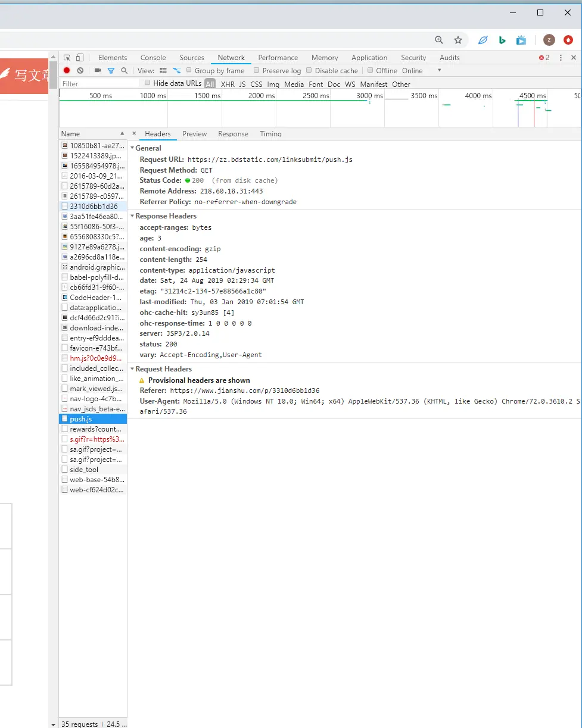582x728 pixels.
Task: Open the Application panel tab
Action: tap(369, 58)
